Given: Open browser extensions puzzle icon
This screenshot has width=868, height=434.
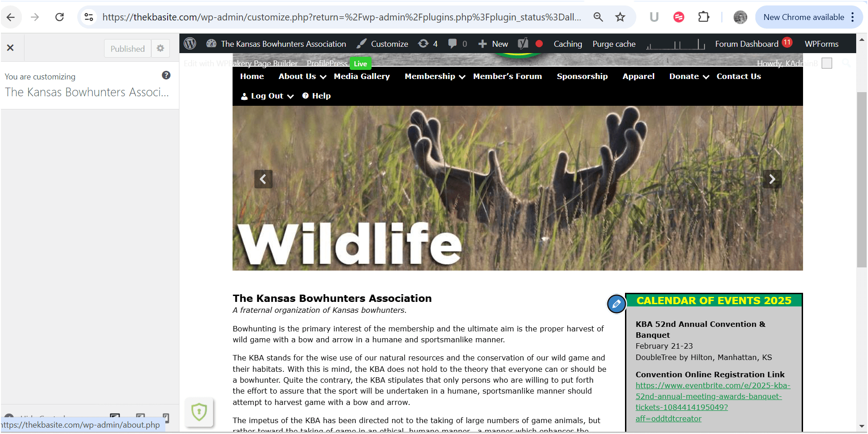Looking at the screenshot, I should click(703, 17).
